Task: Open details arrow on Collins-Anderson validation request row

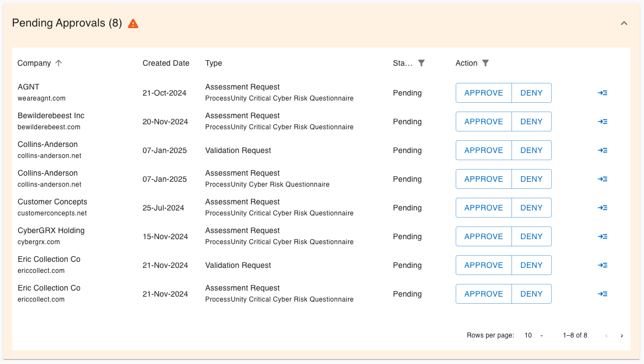Action: 603,150
